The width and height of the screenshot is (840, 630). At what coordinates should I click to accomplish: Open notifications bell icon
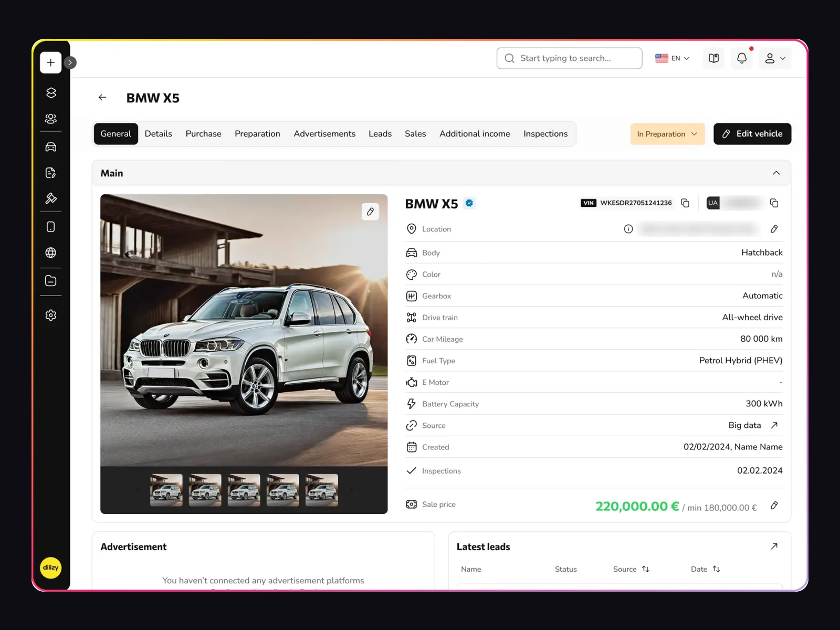741,58
